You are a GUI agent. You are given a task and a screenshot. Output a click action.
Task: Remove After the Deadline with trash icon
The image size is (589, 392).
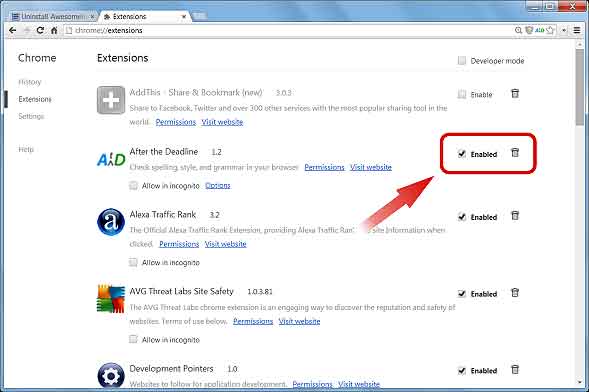coord(515,153)
